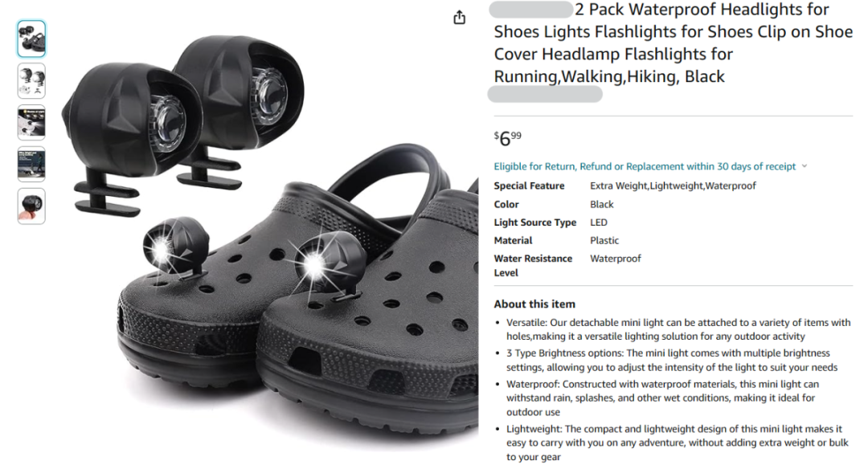The image size is (868, 465).
Task: Click the $6.99 price
Action: click(x=508, y=138)
